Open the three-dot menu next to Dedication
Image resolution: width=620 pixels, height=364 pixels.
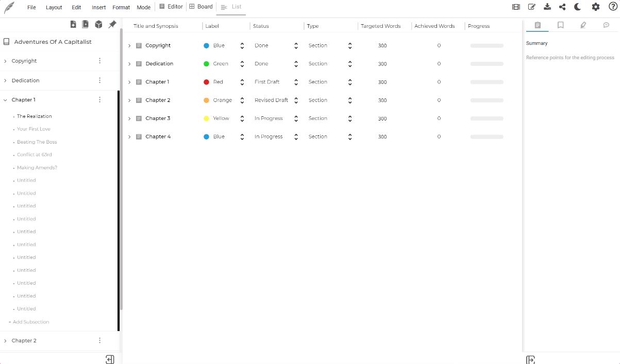pyautogui.click(x=99, y=80)
